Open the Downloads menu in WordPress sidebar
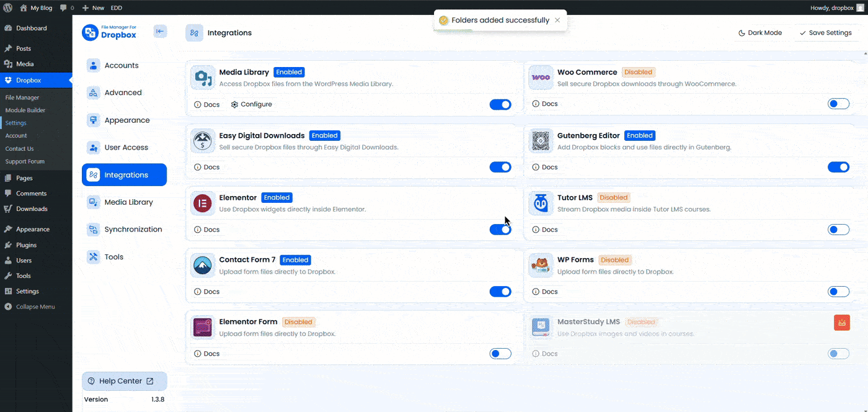This screenshot has width=868, height=412. click(31, 208)
